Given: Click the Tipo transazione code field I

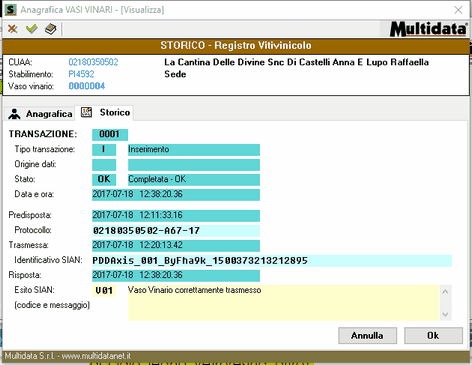Looking at the screenshot, I should pos(104,150).
